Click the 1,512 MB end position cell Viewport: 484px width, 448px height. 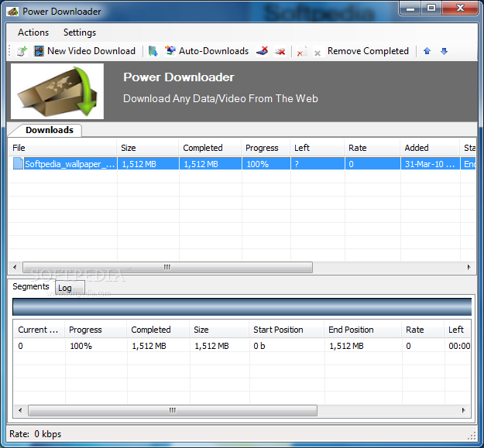(363, 346)
